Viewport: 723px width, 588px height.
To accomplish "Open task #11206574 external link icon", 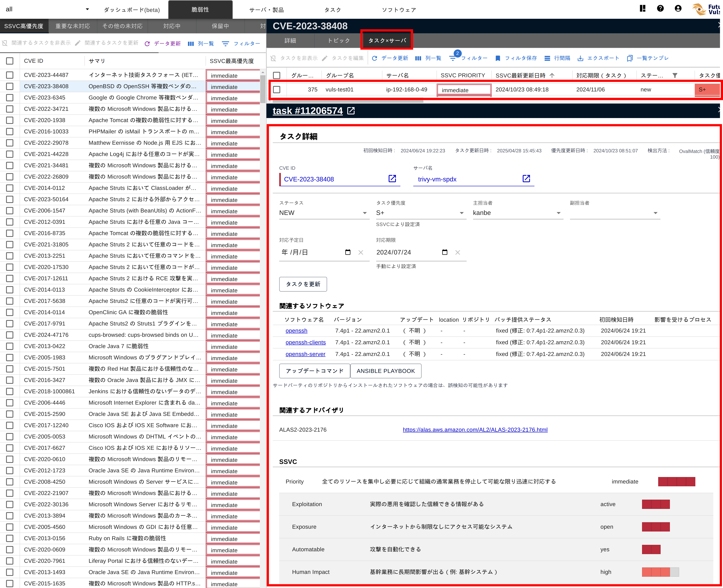I will click(351, 111).
